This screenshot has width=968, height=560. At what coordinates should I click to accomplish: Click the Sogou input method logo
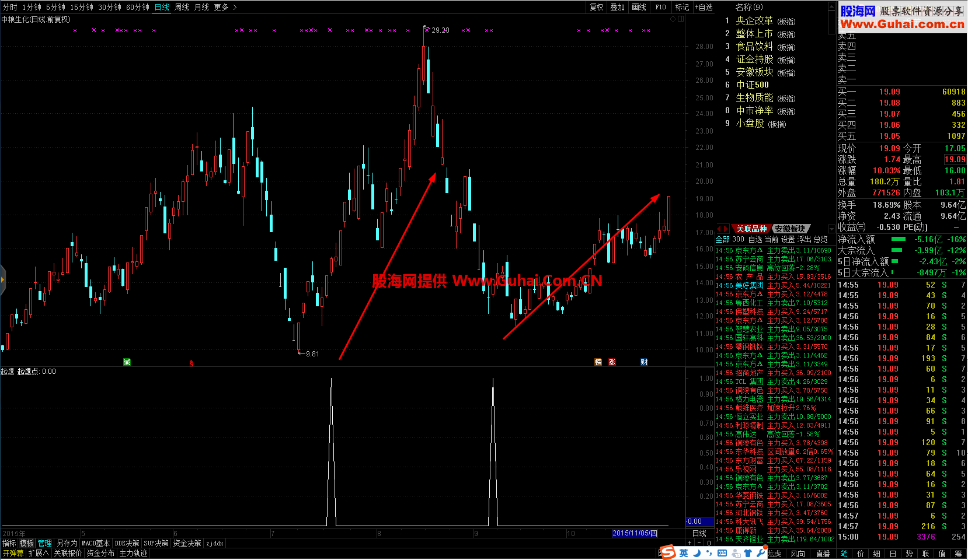[668, 552]
